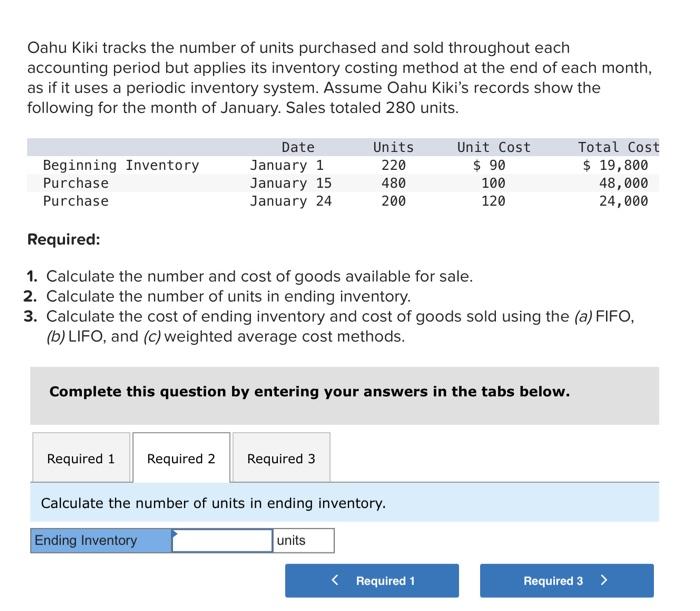
Task: Click the $19,800 total cost value
Action: click(x=616, y=165)
